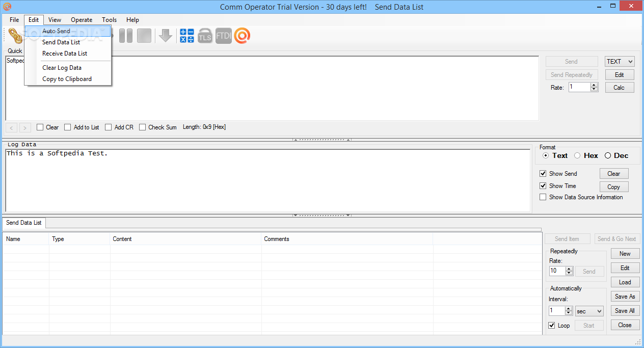
Task: Choose Clear Log Data menu entry
Action: point(68,68)
